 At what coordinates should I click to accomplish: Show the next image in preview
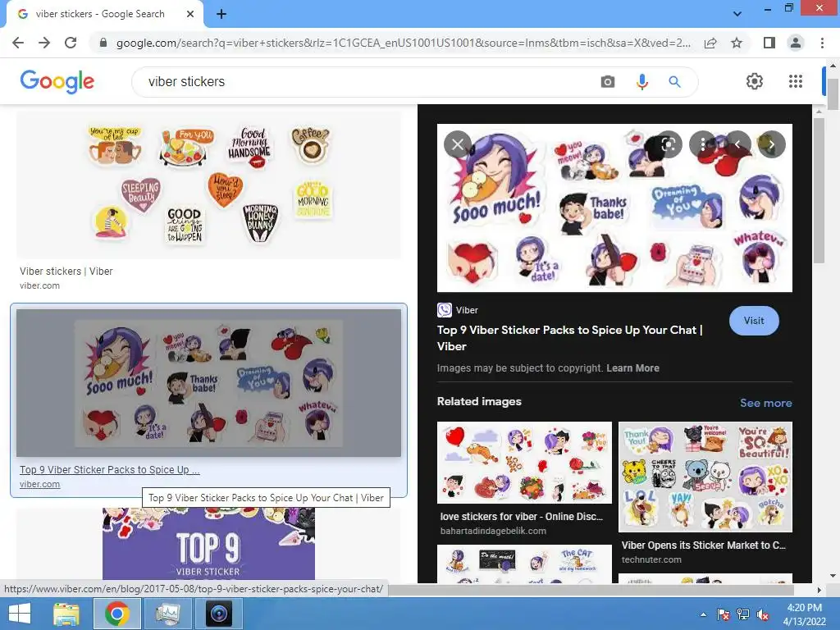coord(771,144)
